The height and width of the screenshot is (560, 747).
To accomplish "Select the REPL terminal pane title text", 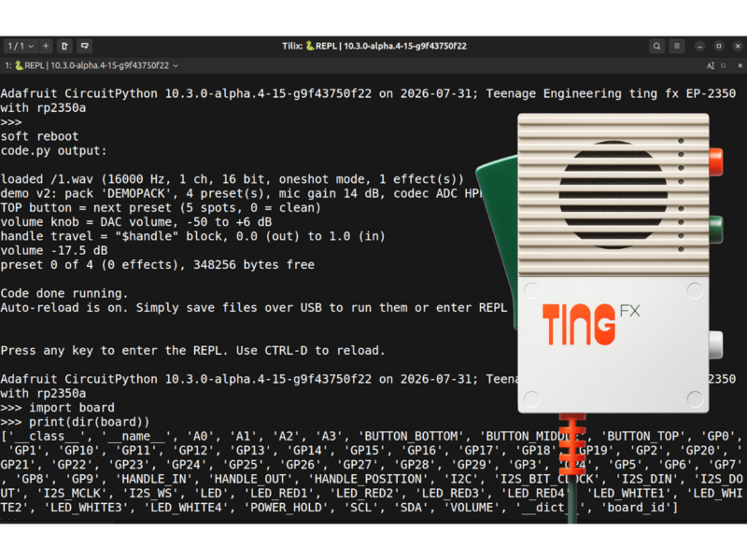I will [x=92, y=65].
